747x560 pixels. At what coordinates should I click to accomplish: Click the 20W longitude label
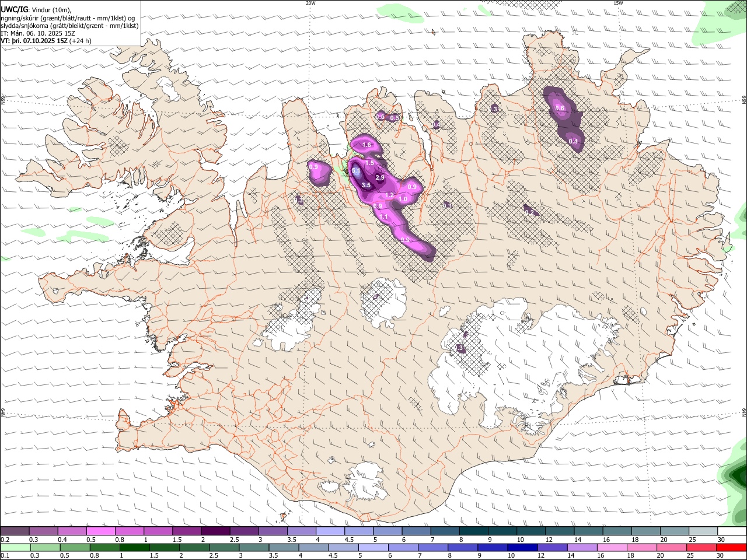(x=310, y=2)
